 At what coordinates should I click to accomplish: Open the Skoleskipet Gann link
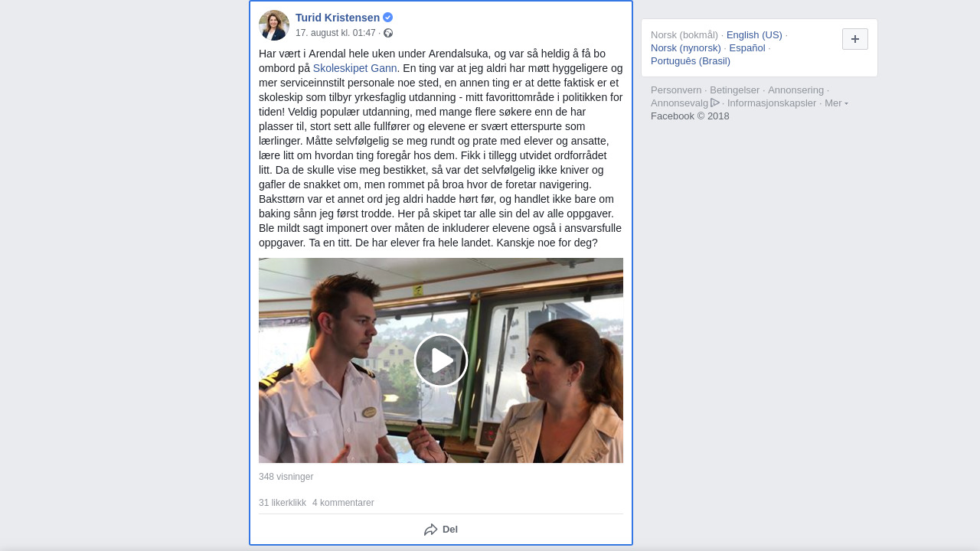(x=355, y=68)
